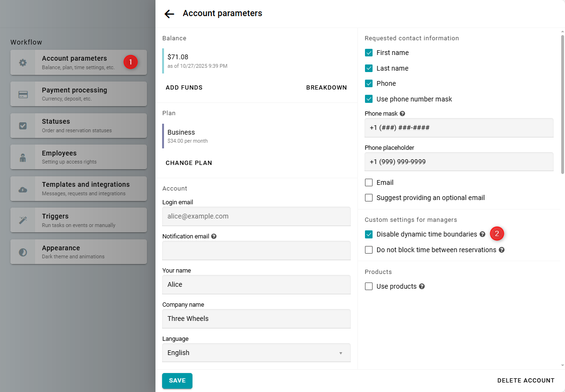Uncheck the First name checkbox

(369, 53)
